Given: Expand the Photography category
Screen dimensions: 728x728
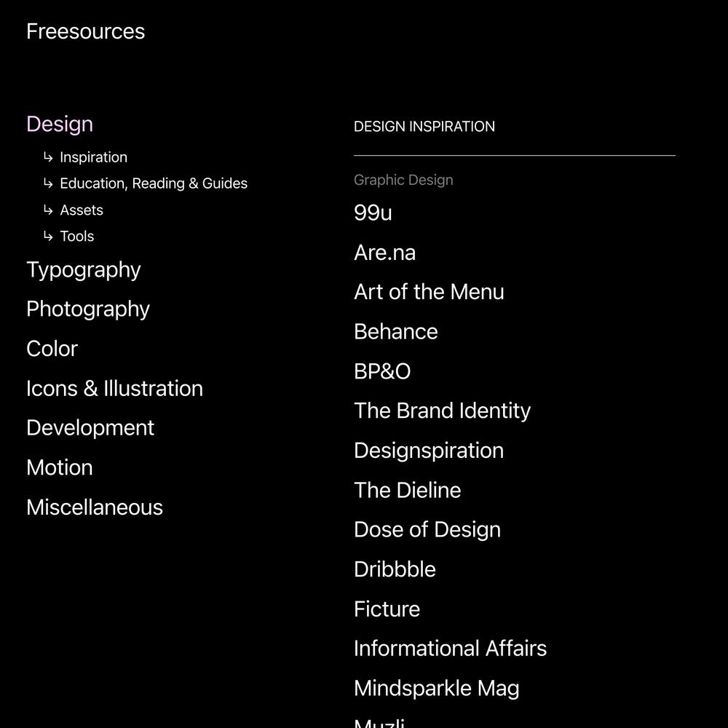Looking at the screenshot, I should click(88, 309).
